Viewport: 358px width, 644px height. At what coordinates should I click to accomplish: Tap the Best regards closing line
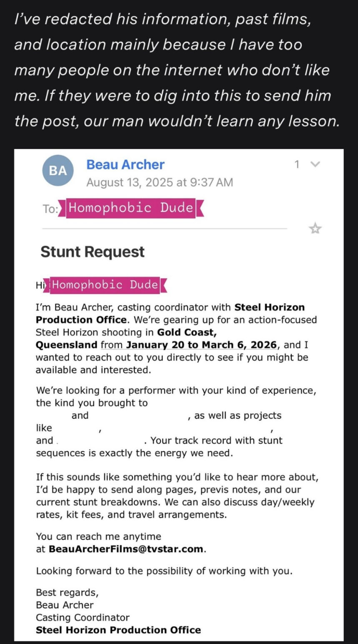click(67, 593)
